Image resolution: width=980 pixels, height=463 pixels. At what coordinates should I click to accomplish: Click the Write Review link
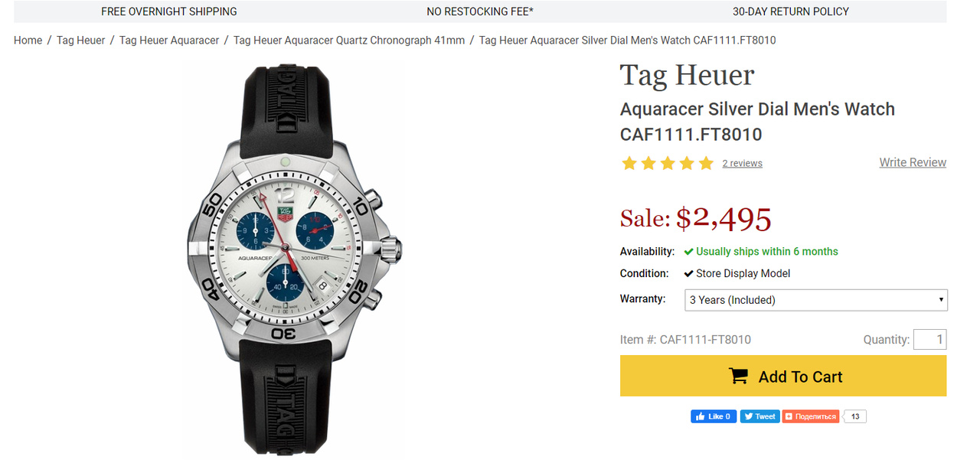pos(913,162)
